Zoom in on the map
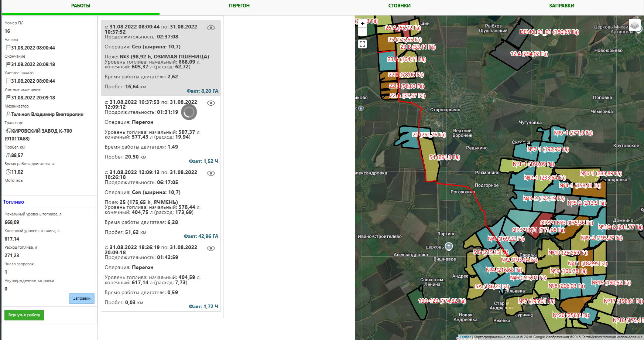The image size is (644, 340). coord(363,23)
